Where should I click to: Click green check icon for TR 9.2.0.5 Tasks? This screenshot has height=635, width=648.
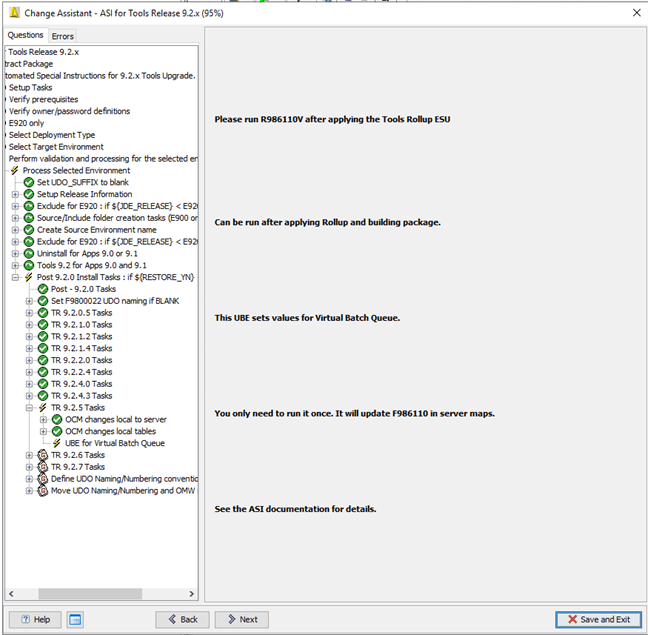(x=43, y=313)
